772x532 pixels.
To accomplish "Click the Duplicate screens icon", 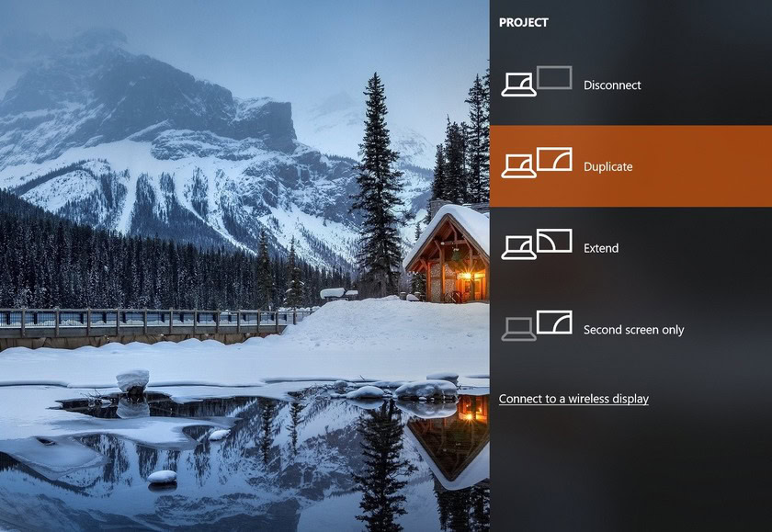I will click(x=537, y=163).
